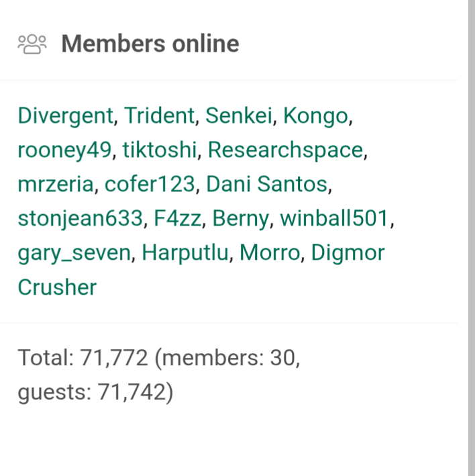Open the Members online heading link
The image size is (475, 476).
point(150,44)
